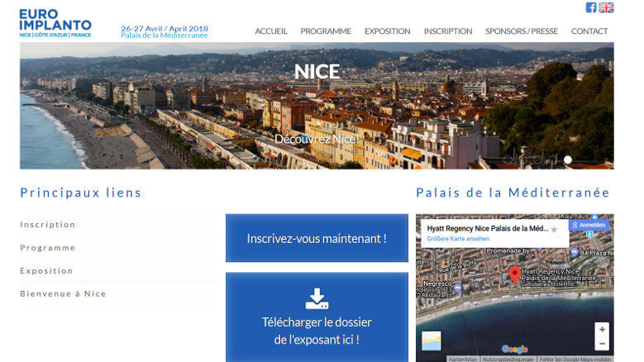Open the EXPOSITION menu item
The height and width of the screenshot is (362, 644).
pyautogui.click(x=387, y=31)
